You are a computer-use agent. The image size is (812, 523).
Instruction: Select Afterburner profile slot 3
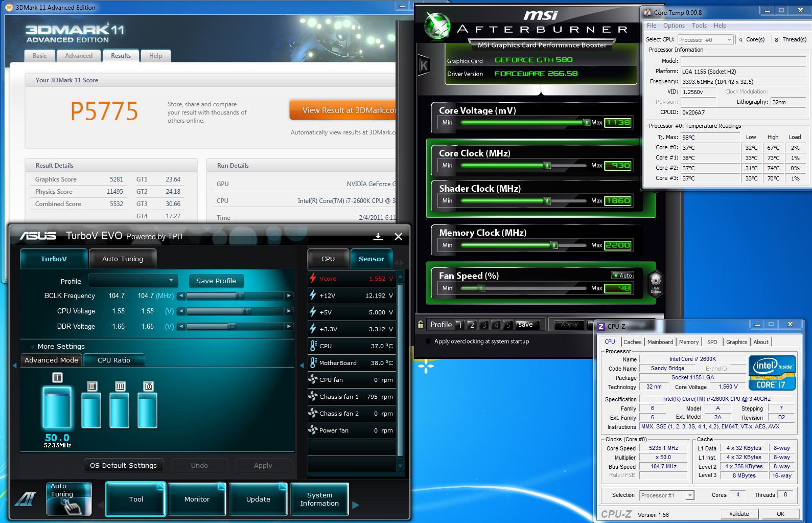[x=484, y=325]
